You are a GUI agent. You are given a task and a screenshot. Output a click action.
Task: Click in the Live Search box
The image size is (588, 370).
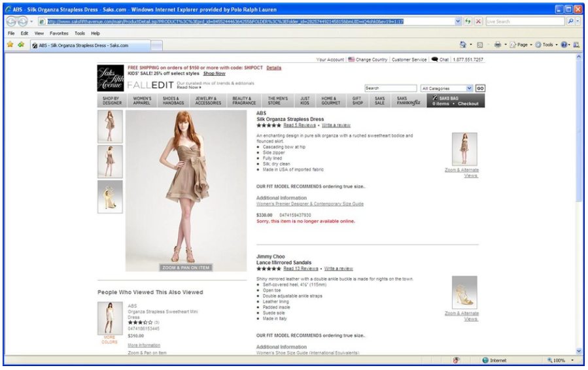tap(525, 22)
